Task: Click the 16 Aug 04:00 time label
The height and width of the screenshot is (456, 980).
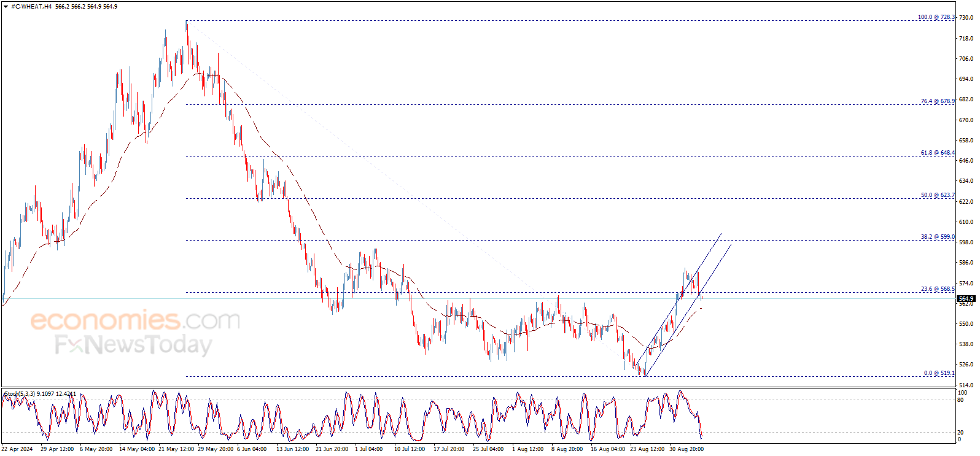Action: click(607, 449)
